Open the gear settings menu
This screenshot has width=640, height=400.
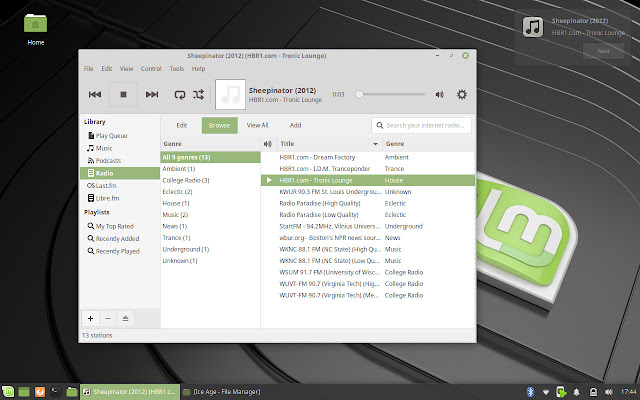click(462, 94)
